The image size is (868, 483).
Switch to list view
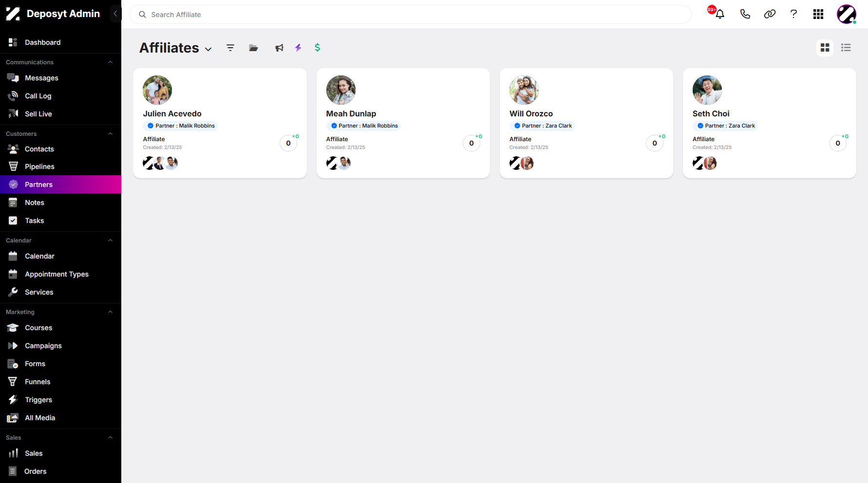846,48
